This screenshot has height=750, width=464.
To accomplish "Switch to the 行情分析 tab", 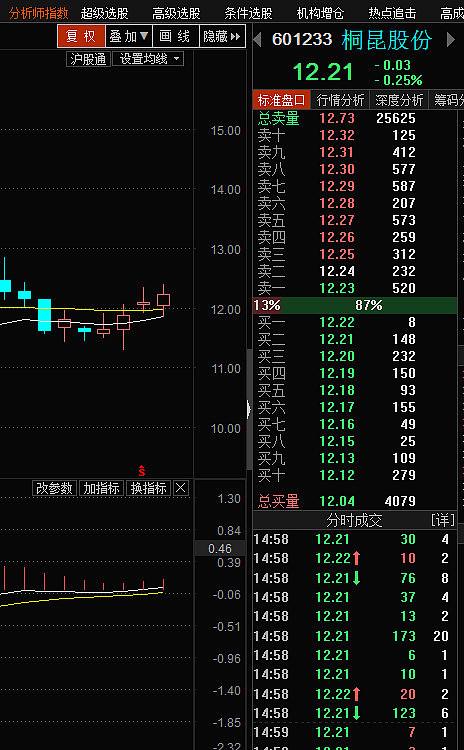I will (341, 100).
